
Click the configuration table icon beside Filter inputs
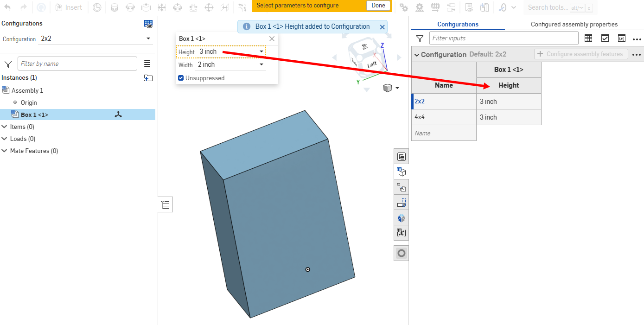[588, 38]
